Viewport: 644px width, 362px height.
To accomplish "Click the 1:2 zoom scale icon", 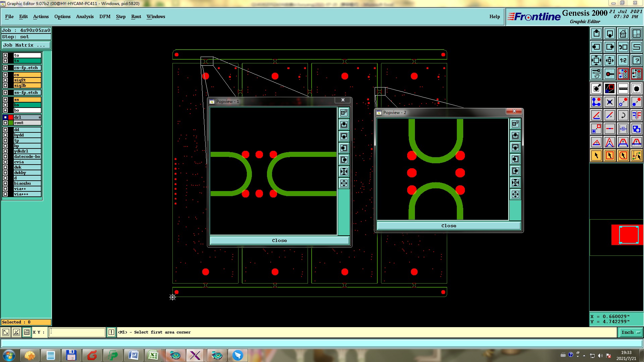I will tap(623, 60).
